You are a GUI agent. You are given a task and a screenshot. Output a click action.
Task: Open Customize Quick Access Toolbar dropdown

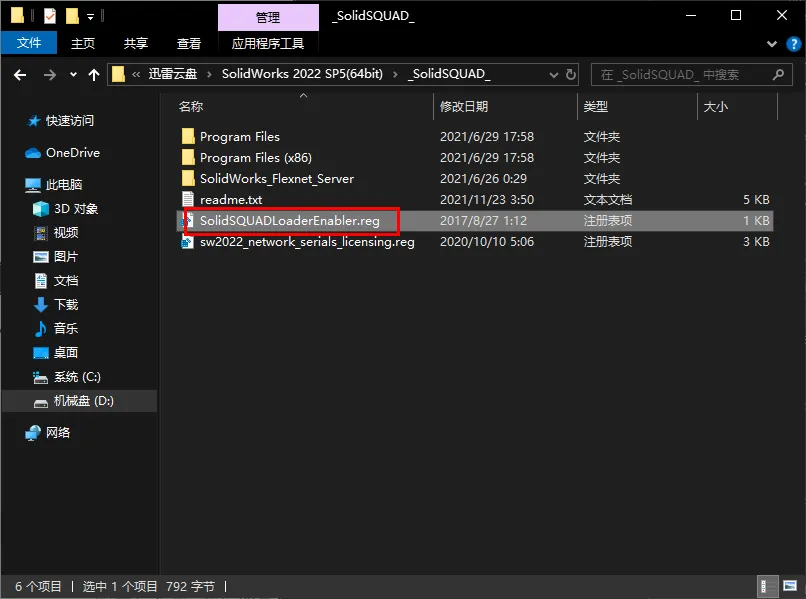click(90, 17)
